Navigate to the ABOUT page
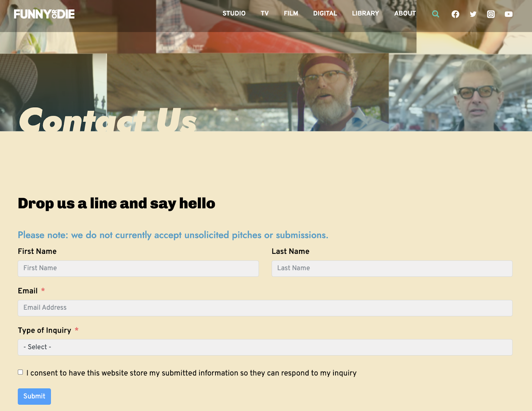The image size is (532, 411). (x=405, y=13)
